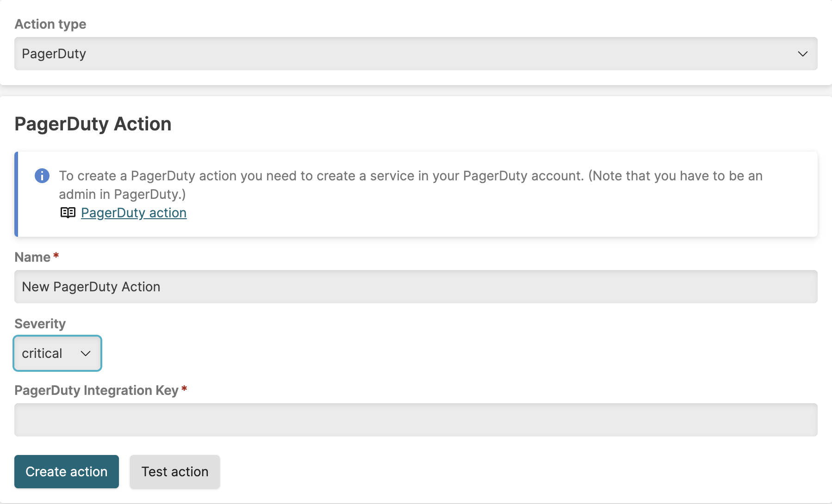Click the info icon in the notice panel

pos(42,176)
